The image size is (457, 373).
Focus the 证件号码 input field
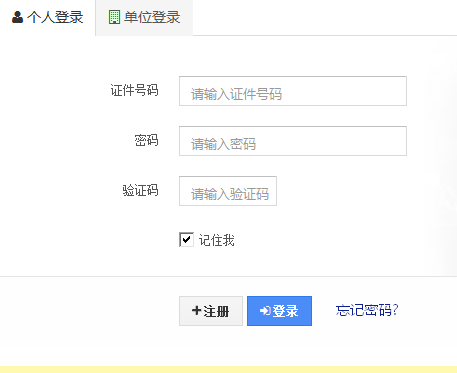pos(293,91)
